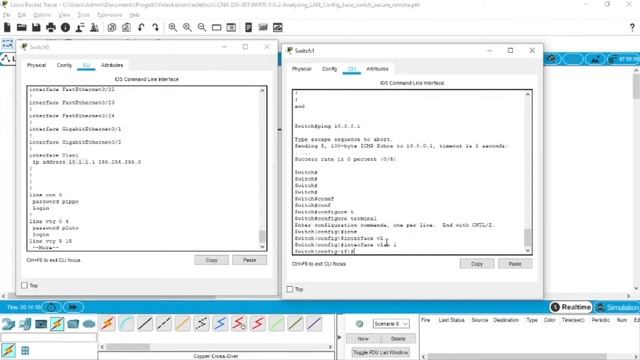Create a new file from the toolbar

pos(7,27)
